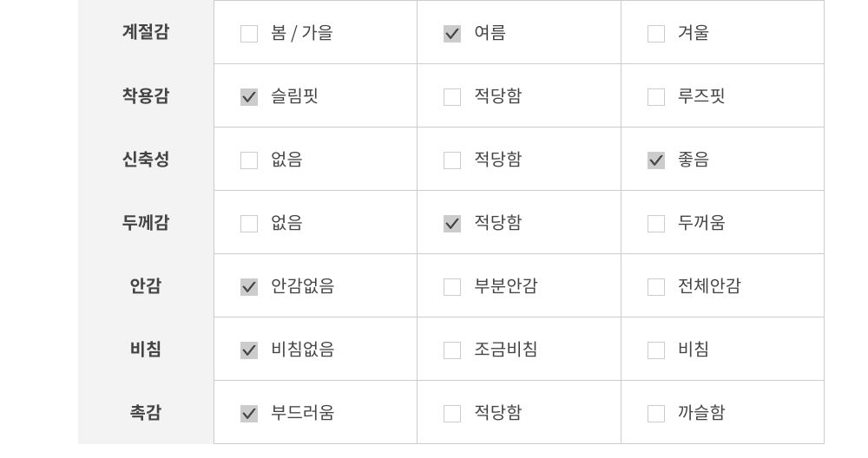Tick 적당함 in the 신축성 row

pyautogui.click(x=452, y=160)
